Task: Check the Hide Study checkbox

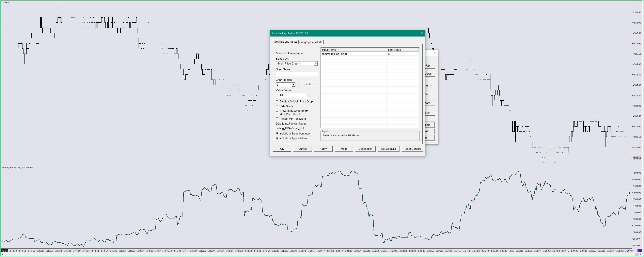Action: [277, 106]
